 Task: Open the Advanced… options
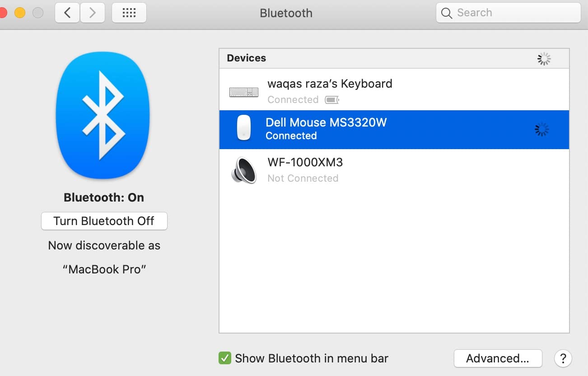tap(498, 358)
